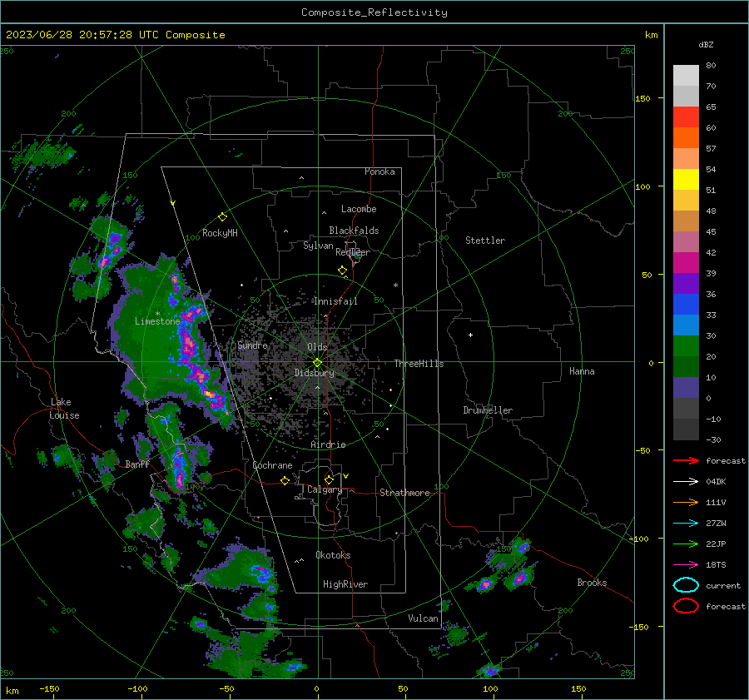Click the cyan 'current' ellipse in legend
The image size is (749, 700).
[x=686, y=585]
